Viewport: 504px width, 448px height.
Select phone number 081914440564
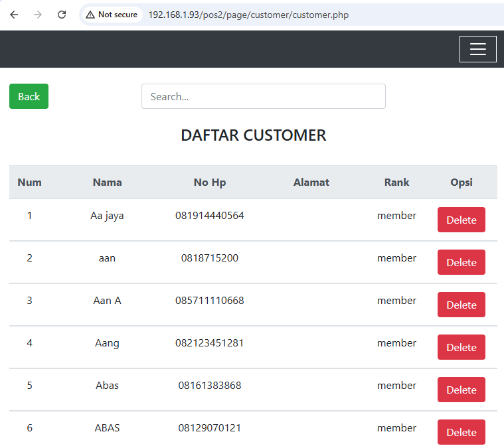point(210,216)
